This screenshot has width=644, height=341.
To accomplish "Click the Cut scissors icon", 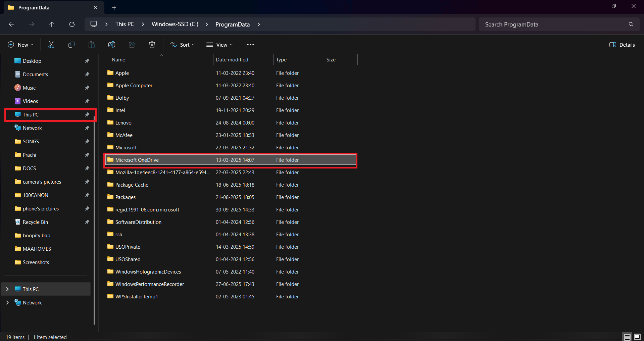I will point(51,45).
